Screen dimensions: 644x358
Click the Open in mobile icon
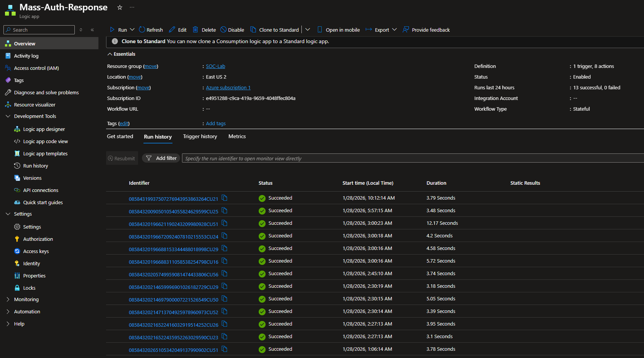320,30
